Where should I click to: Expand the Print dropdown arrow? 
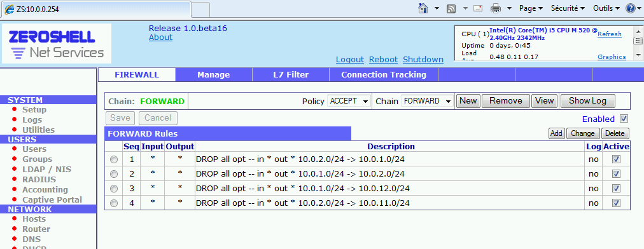pos(509,8)
